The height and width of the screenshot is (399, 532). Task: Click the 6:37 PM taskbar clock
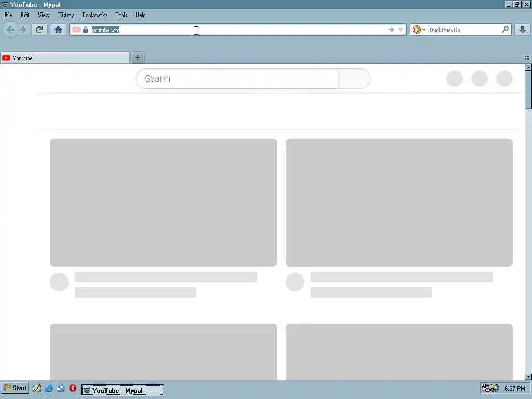pos(515,388)
